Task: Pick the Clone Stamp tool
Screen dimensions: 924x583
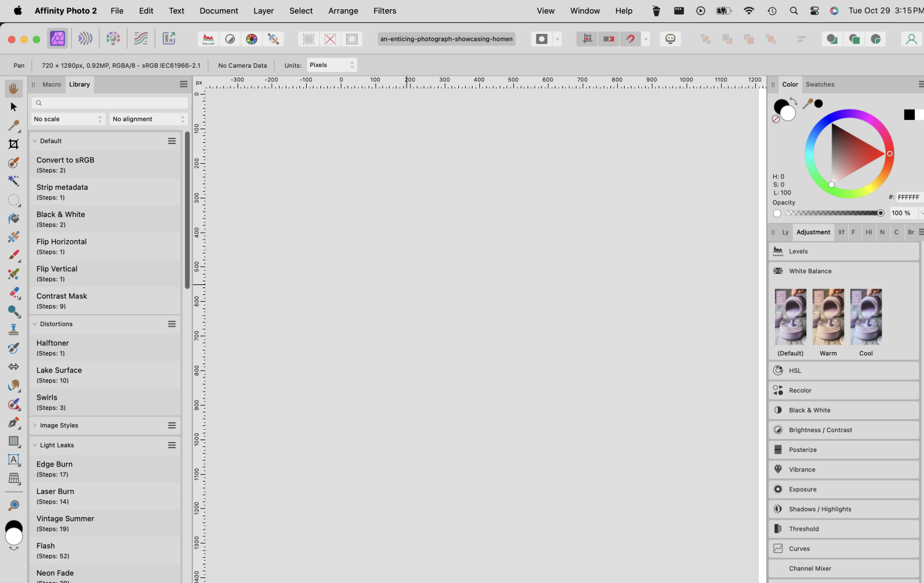Action: click(x=14, y=329)
